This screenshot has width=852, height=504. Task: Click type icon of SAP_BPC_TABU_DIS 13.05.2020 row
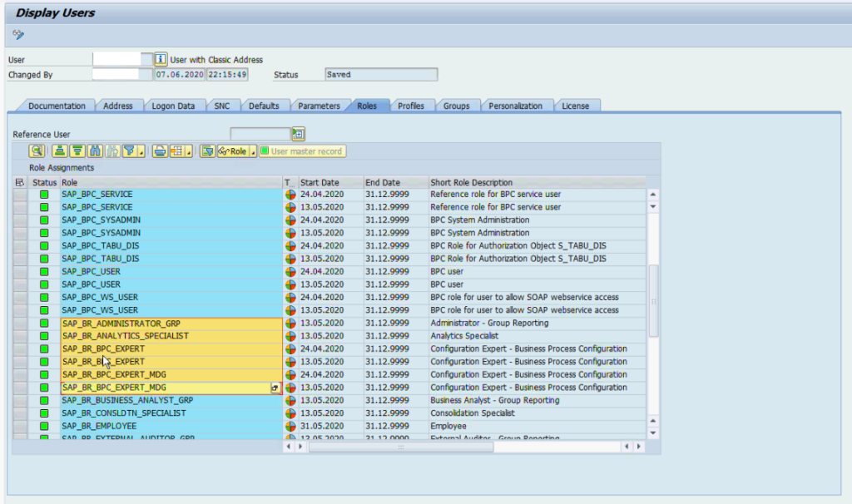290,259
